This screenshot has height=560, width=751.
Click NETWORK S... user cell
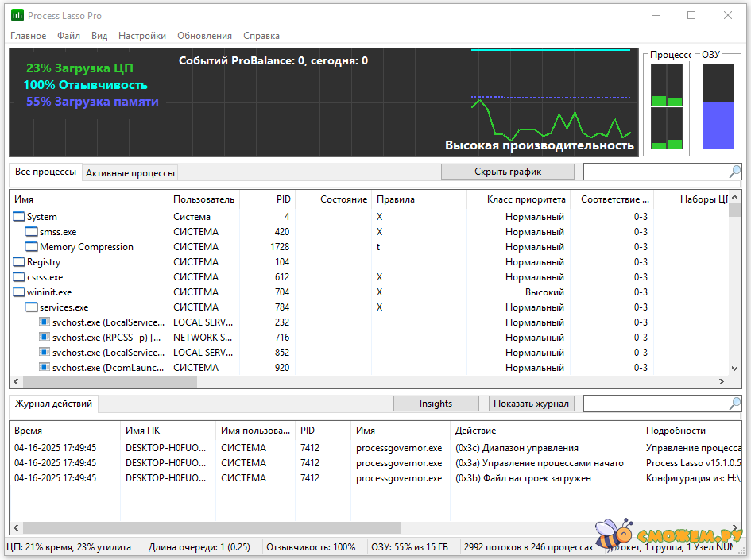[203, 338]
